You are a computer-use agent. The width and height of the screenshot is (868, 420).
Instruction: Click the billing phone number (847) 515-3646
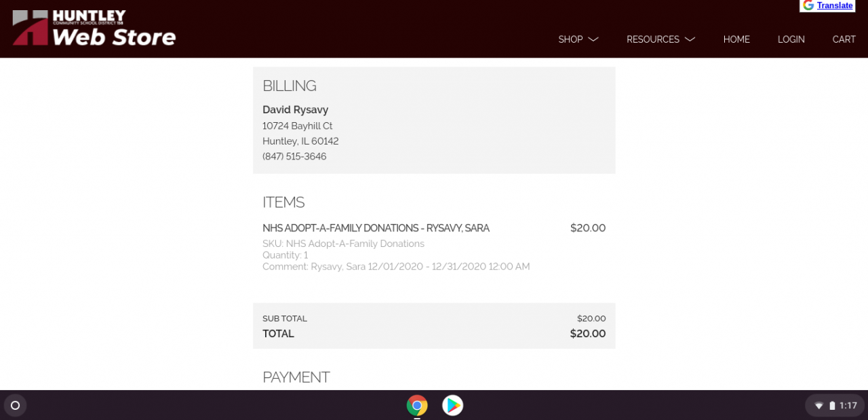294,156
